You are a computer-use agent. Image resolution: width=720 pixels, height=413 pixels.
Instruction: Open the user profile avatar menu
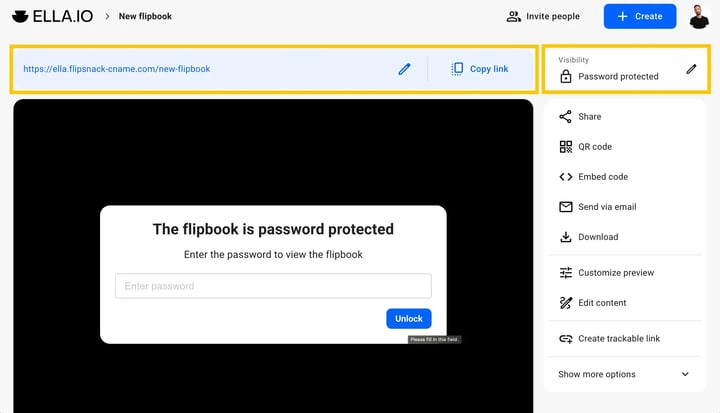pos(698,17)
